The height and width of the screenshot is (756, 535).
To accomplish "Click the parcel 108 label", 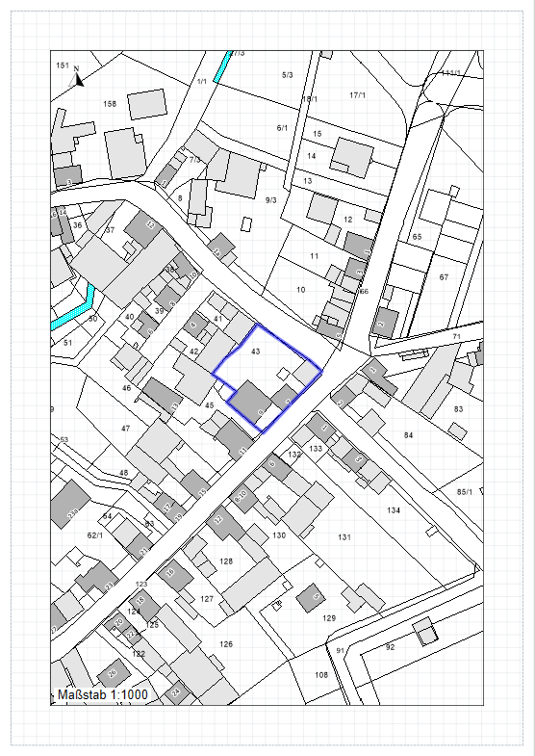I will pyautogui.click(x=321, y=675).
